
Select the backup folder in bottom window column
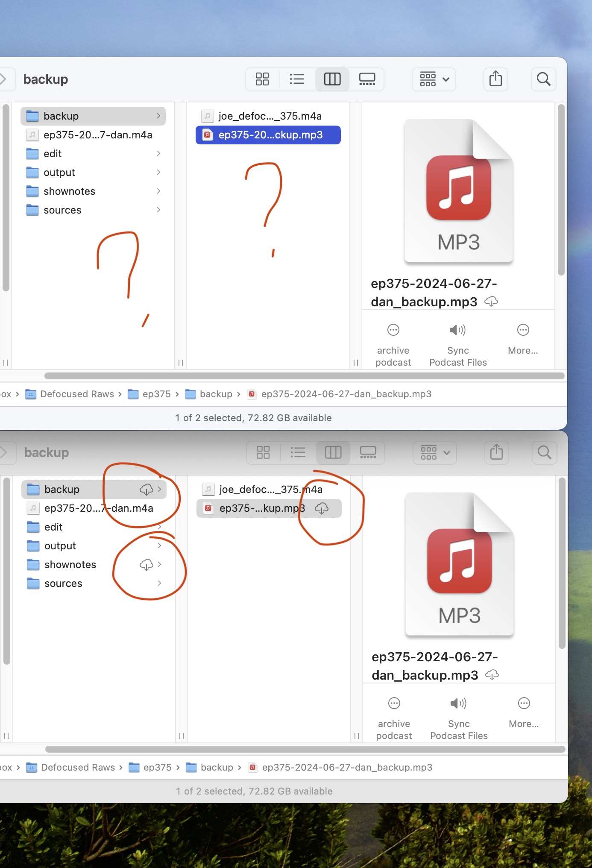pos(94,490)
